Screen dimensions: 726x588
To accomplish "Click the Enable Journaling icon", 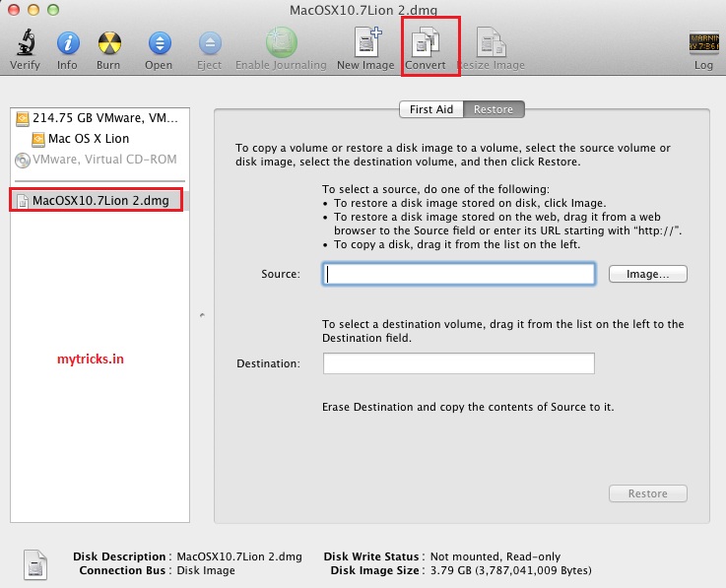I will 281,42.
